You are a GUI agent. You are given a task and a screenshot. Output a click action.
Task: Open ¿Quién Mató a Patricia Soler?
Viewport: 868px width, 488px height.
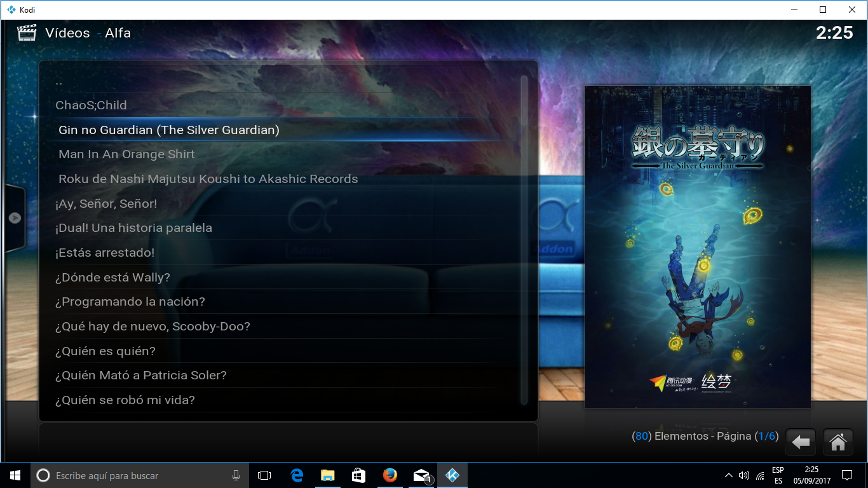[x=280, y=376]
